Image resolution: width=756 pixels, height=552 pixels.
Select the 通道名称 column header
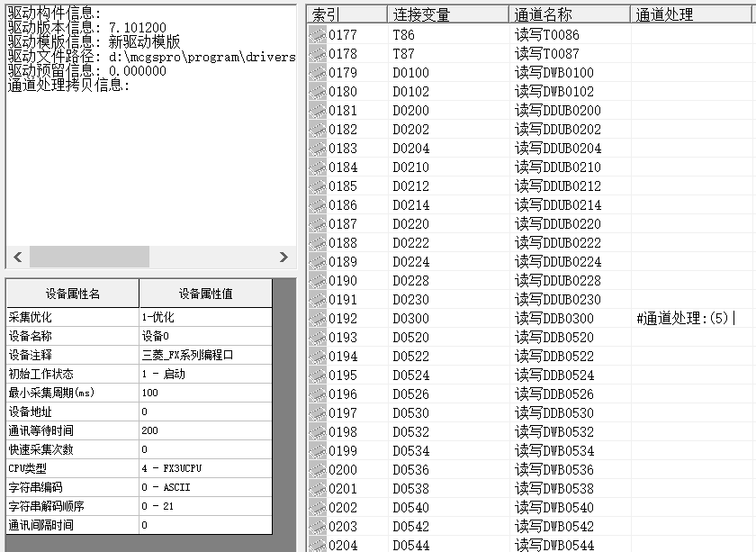[569, 14]
